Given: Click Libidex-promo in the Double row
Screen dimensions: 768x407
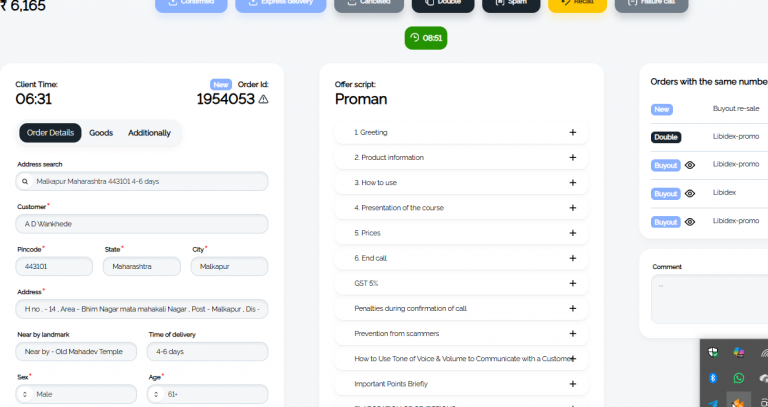Looking at the screenshot, I should pyautogui.click(x=736, y=137).
